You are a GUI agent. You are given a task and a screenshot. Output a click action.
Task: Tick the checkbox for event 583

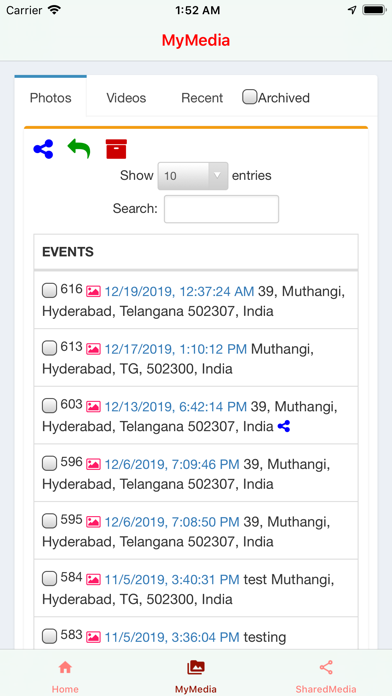[49, 637]
